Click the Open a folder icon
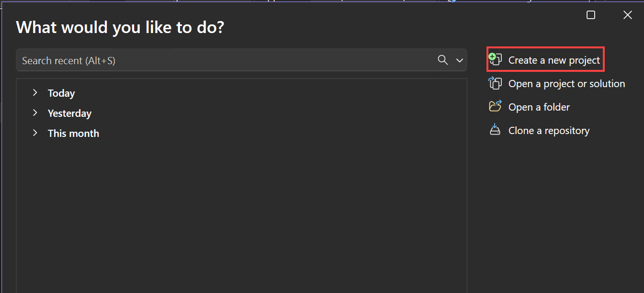 [495, 106]
